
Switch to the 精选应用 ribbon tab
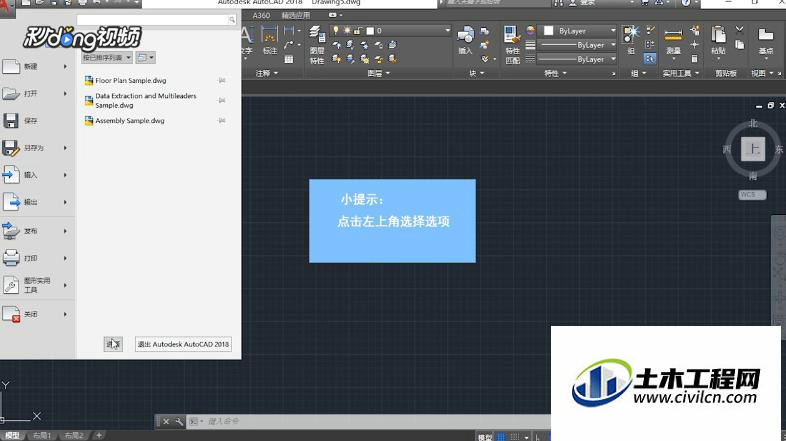pos(296,16)
